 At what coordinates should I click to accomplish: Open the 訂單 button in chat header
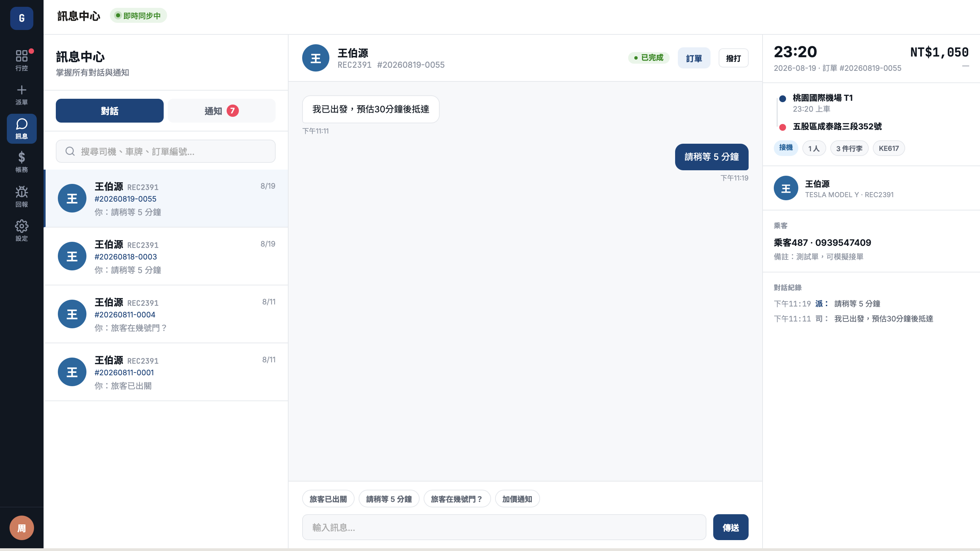[x=693, y=58]
